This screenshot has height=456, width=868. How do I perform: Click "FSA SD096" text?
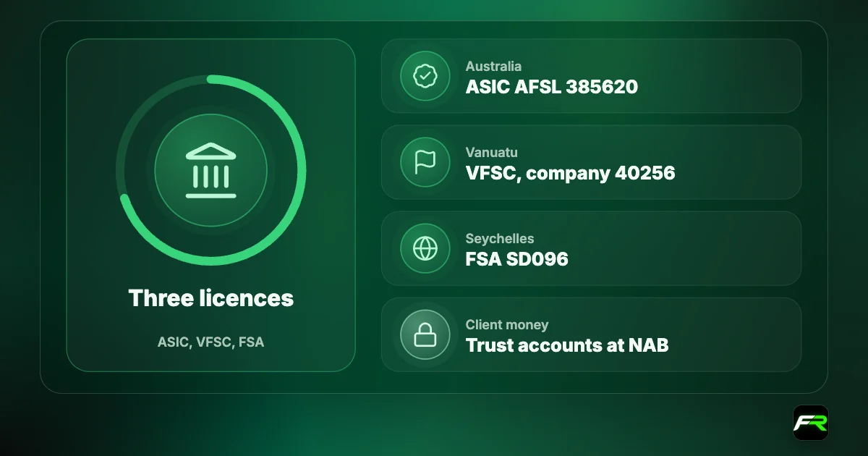517,259
